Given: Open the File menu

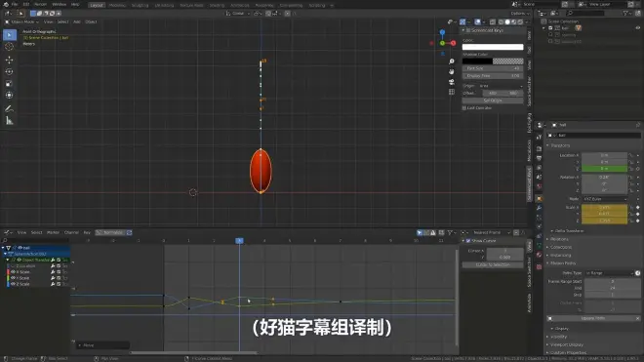Looking at the screenshot, I should pos(15,5).
